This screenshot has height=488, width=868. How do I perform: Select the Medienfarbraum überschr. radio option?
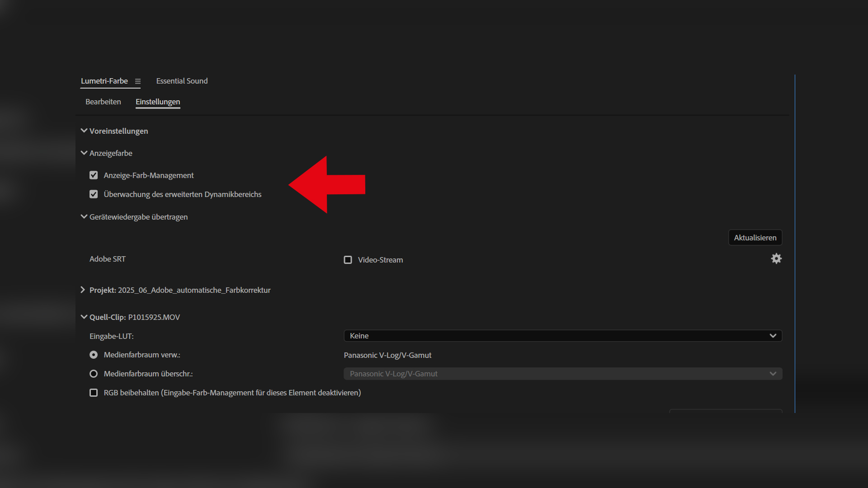click(94, 374)
